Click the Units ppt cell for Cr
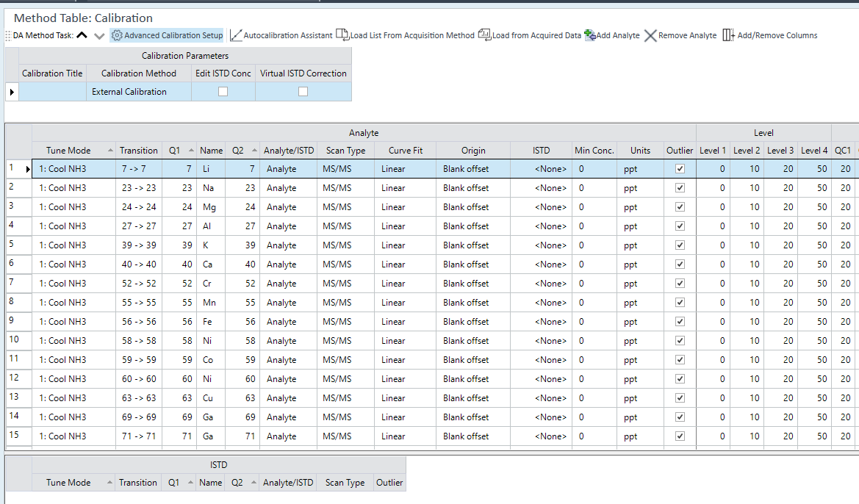Viewport: 859px width, 504px height. point(641,284)
